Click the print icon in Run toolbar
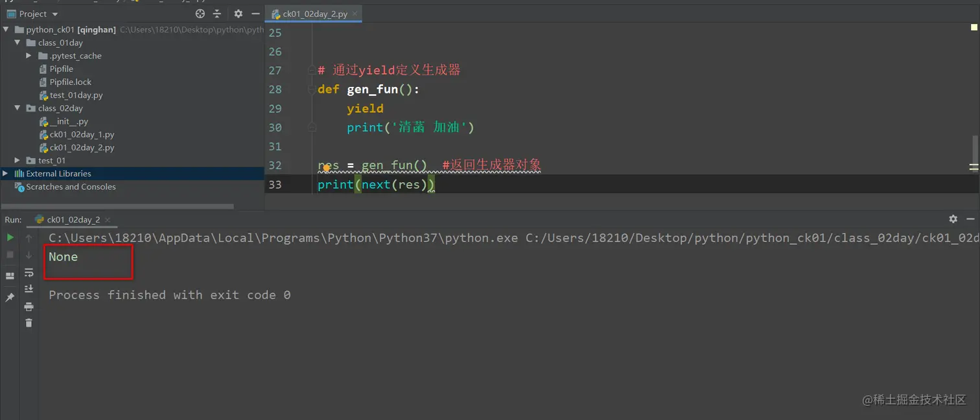980x420 pixels. 29,306
